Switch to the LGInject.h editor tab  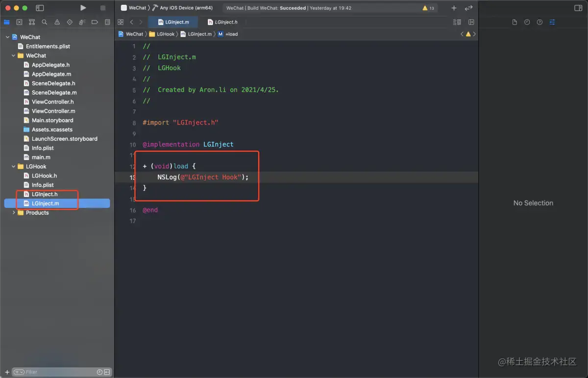[222, 22]
